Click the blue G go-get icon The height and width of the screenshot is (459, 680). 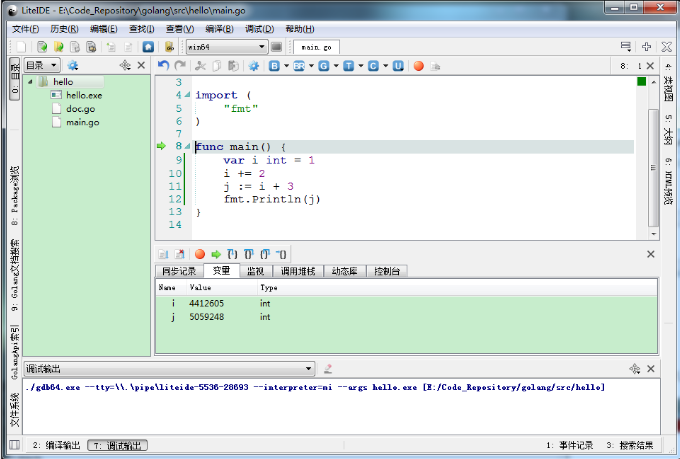tap(324, 66)
